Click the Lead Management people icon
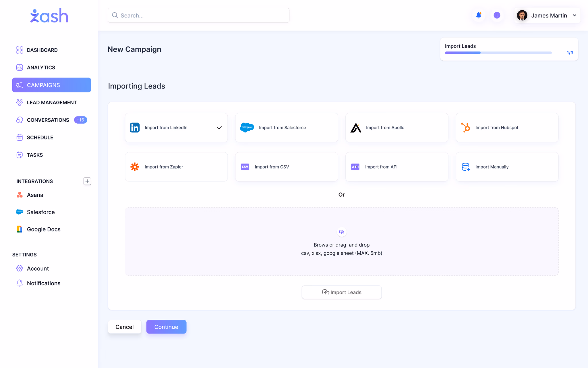The width and height of the screenshot is (588, 368). tap(20, 102)
